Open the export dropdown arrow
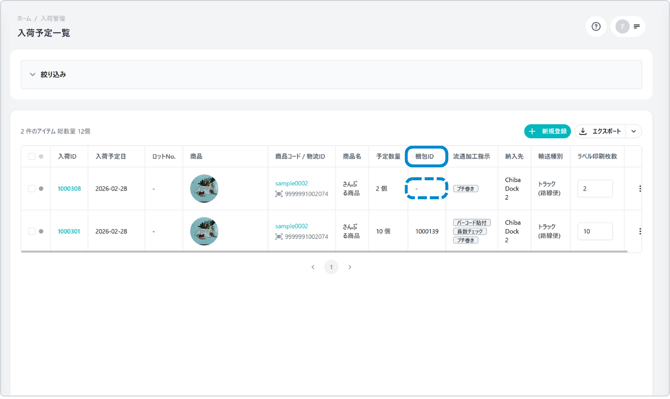Viewport: 670px width, 399px height. [634, 131]
